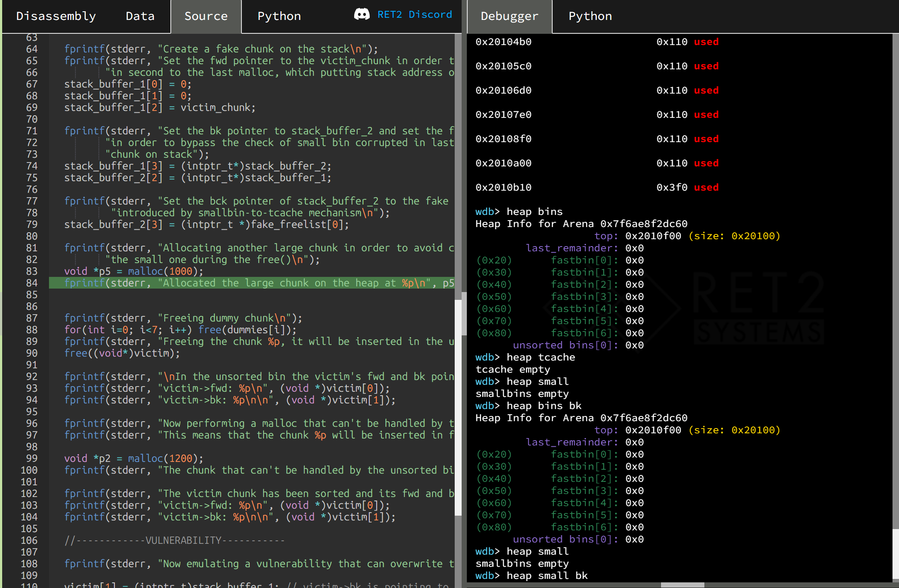
Task: Click the top chunk address 0x2010f00
Action: pos(653,236)
